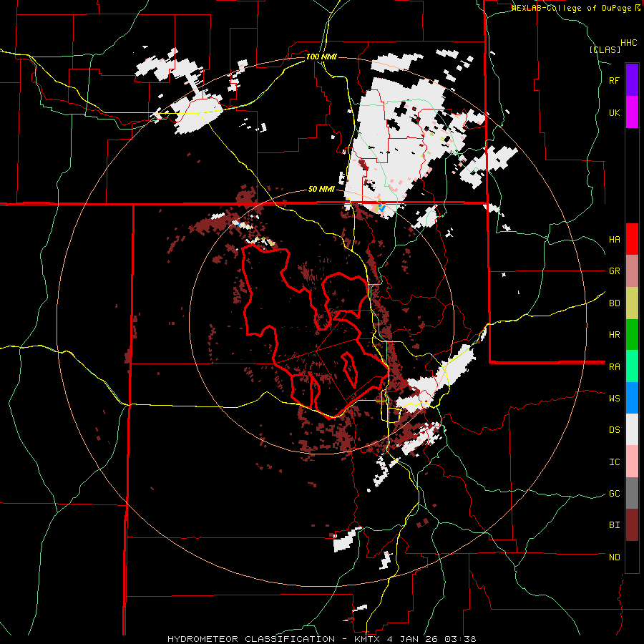Click the NEXLAB-College of DuPage credit text

coord(571,8)
